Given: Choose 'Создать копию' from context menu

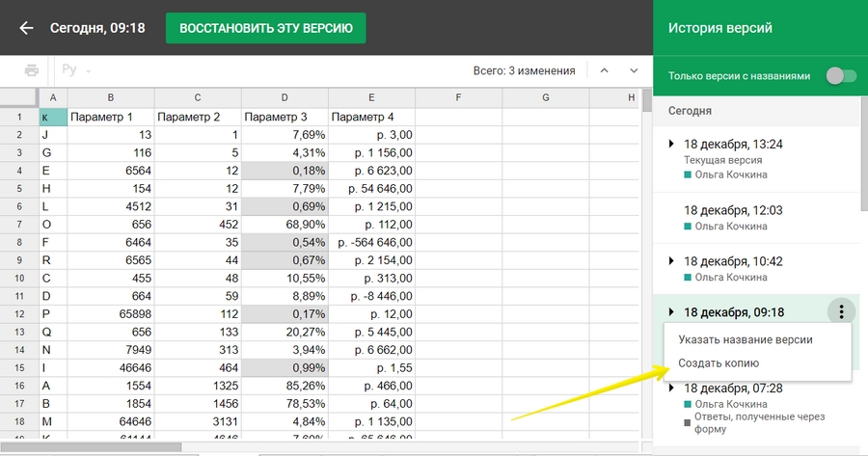Looking at the screenshot, I should [719, 363].
